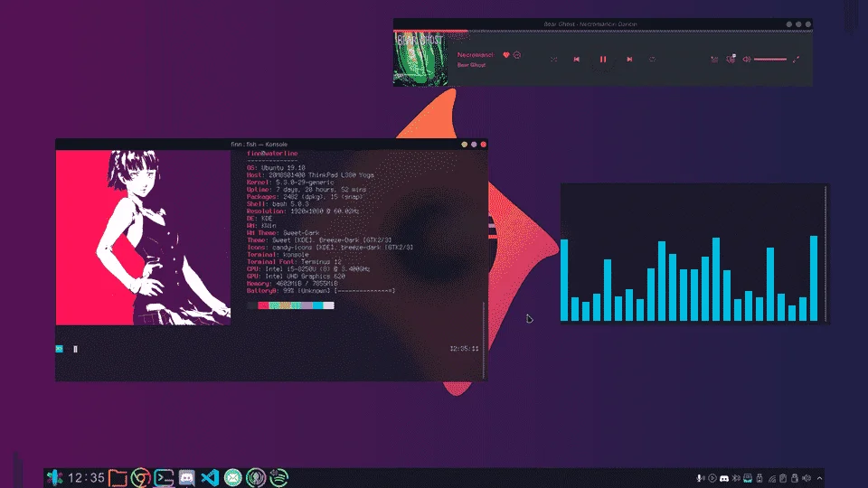Click the microphone tray icon
This screenshot has width=868, height=488.
click(701, 478)
